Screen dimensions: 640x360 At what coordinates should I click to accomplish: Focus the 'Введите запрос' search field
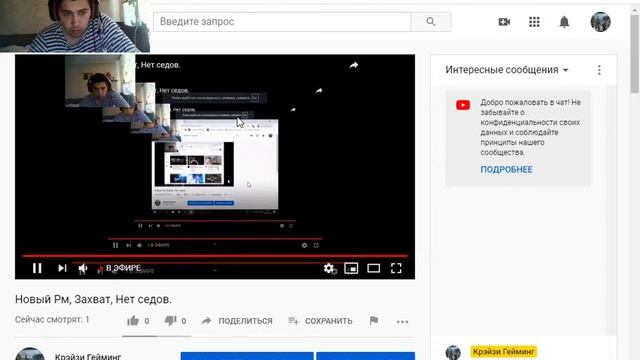coord(282,22)
